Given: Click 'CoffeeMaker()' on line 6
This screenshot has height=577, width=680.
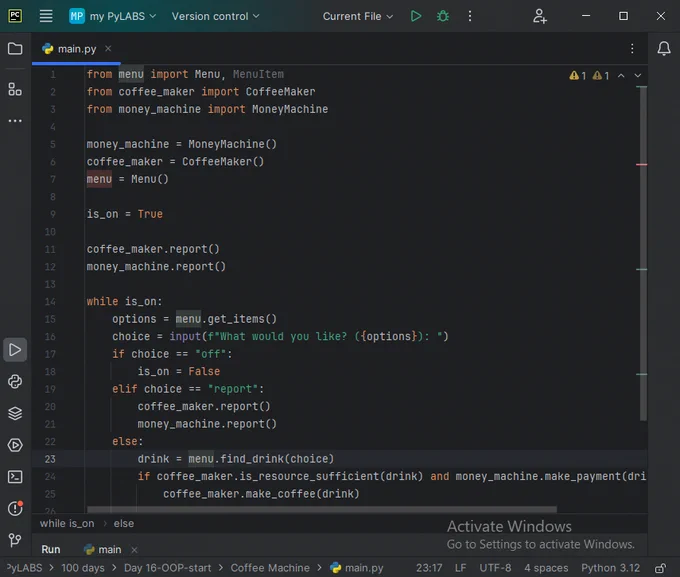Looking at the screenshot, I should (223, 162).
